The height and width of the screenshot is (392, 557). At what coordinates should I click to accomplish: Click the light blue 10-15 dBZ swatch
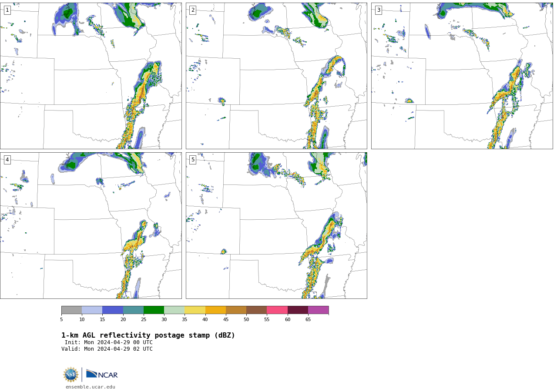click(x=92, y=310)
